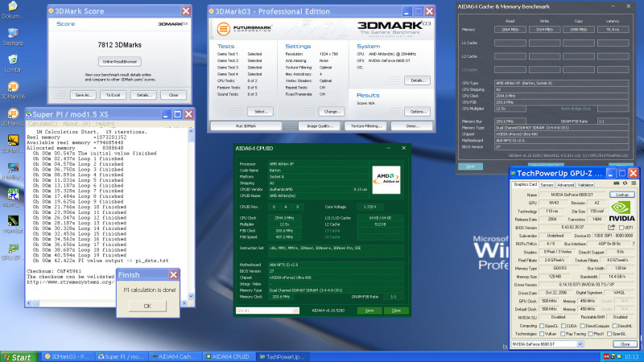Toggle the Vulkan checkbox
The image size is (644, 362).
[x=542, y=334]
